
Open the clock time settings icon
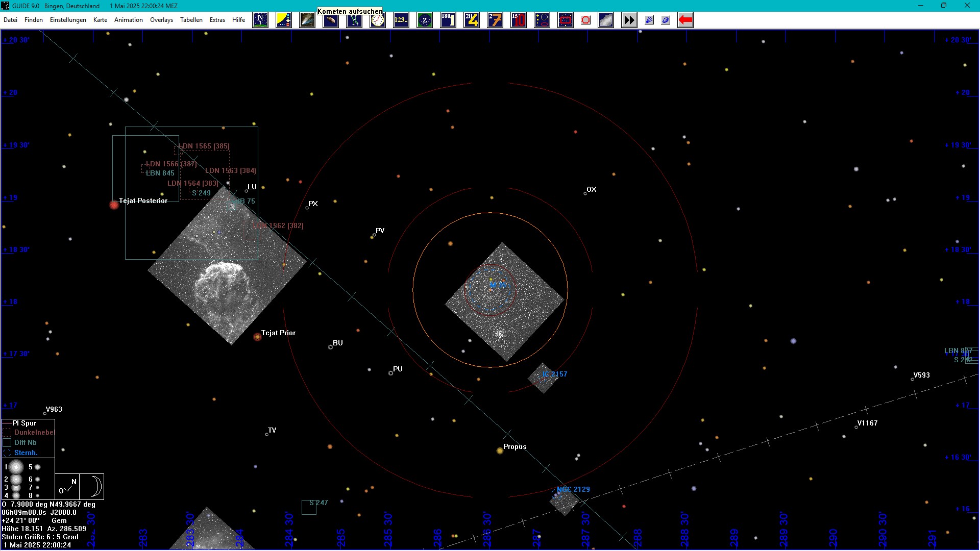click(378, 20)
